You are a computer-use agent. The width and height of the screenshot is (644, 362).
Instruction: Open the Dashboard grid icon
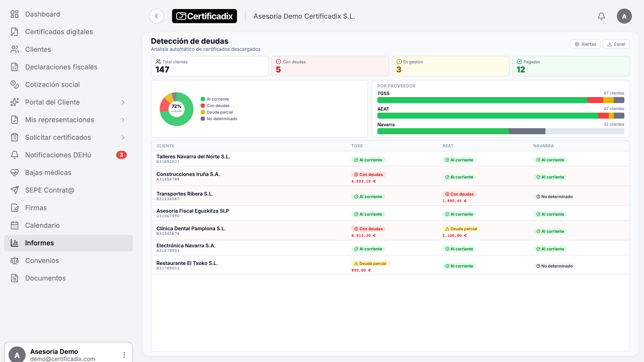(15, 14)
